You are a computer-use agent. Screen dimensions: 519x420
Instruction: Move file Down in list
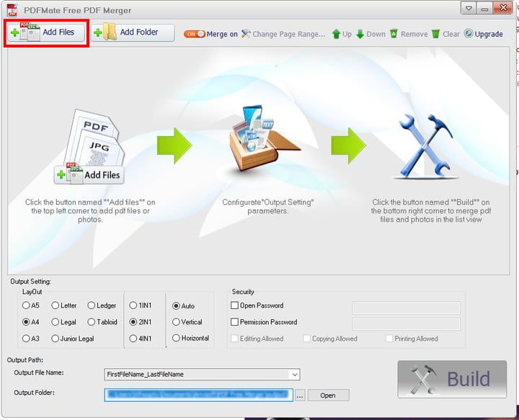(x=371, y=34)
